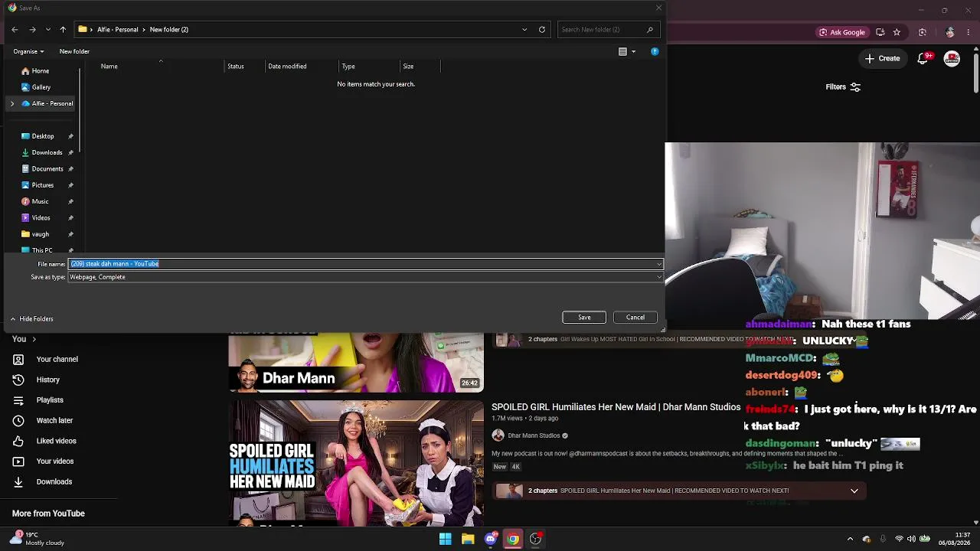
Task: Unpin Desktop using its pin icon
Action: [x=70, y=136]
